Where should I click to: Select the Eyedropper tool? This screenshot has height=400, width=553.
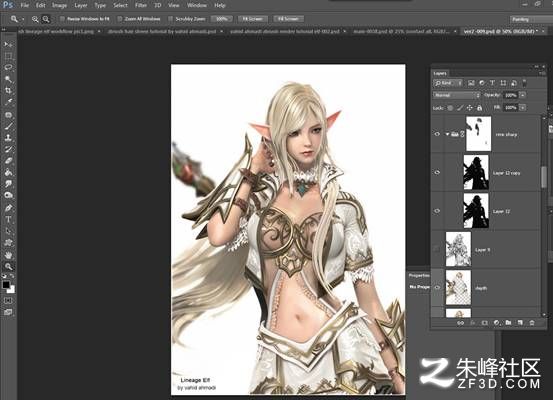8,102
